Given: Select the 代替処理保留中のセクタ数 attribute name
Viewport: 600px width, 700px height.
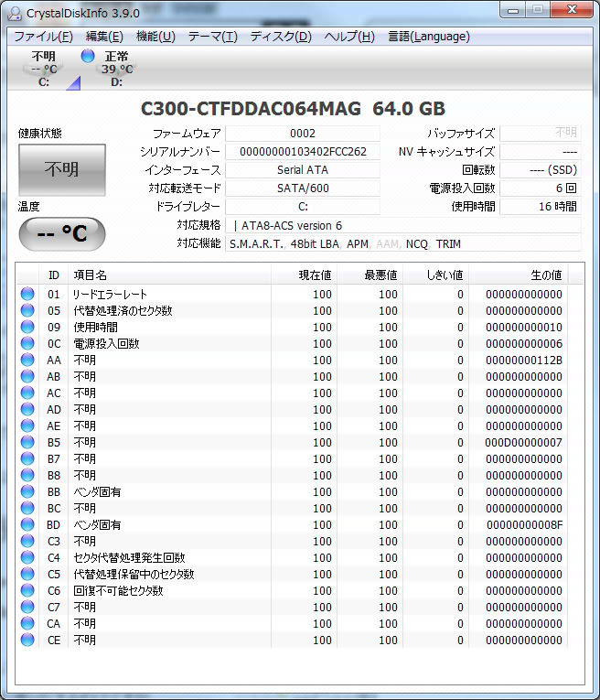Looking at the screenshot, I should tap(134, 574).
